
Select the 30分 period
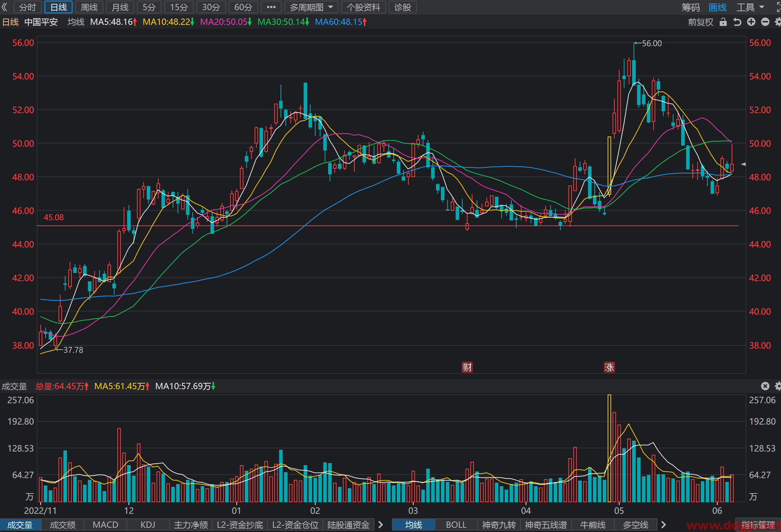(x=211, y=7)
